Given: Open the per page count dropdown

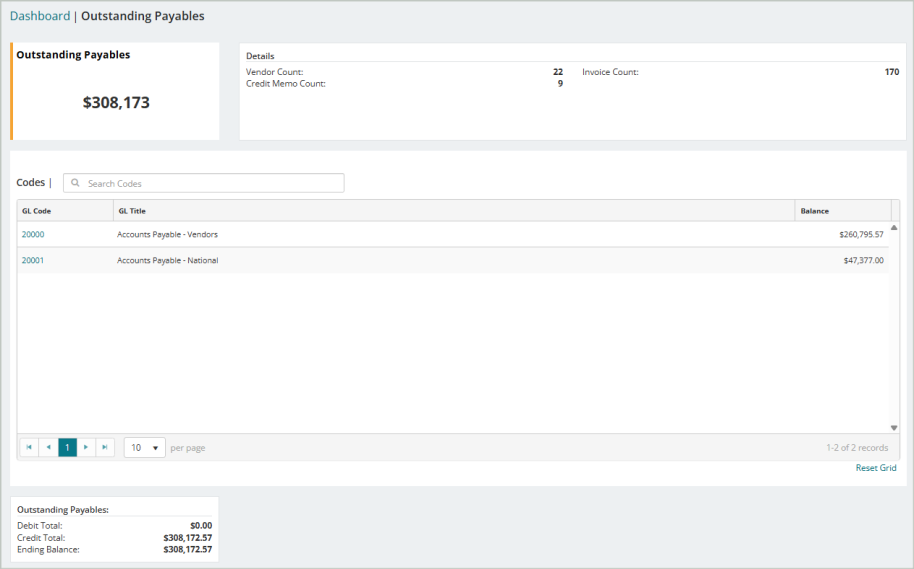Looking at the screenshot, I should click(x=145, y=447).
